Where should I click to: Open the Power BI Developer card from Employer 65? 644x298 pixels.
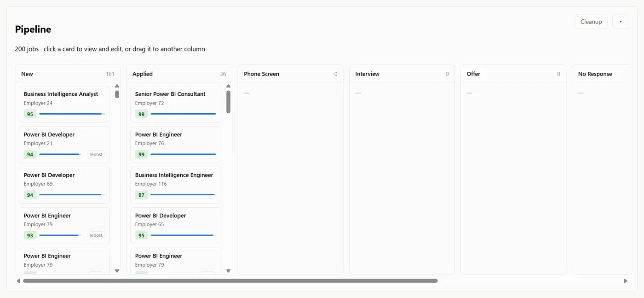point(176,226)
